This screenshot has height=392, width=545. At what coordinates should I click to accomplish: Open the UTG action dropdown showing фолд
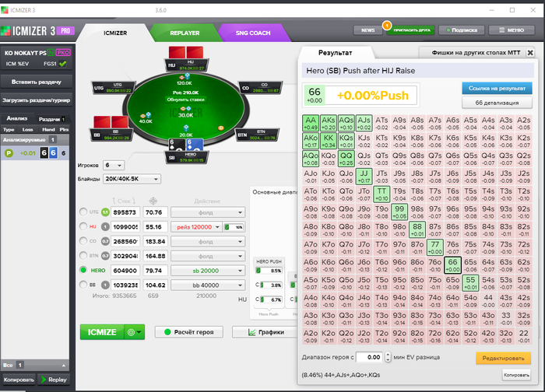tap(208, 212)
